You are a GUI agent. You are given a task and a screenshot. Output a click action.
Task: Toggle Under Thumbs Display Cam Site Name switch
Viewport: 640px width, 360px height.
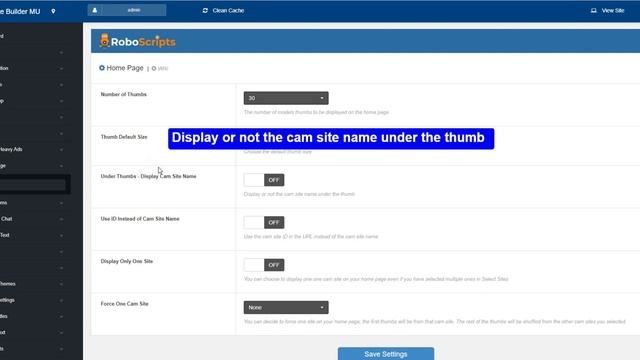coord(264,180)
